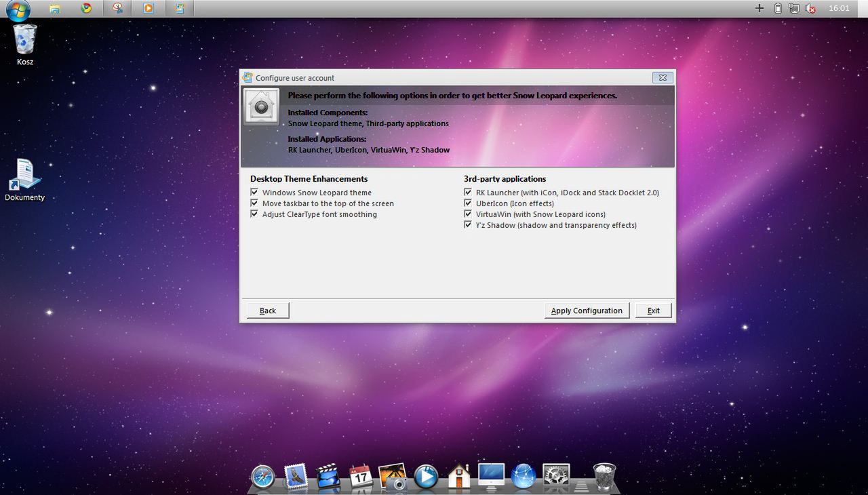
Task: Click Apply Configuration button
Action: pyautogui.click(x=587, y=311)
